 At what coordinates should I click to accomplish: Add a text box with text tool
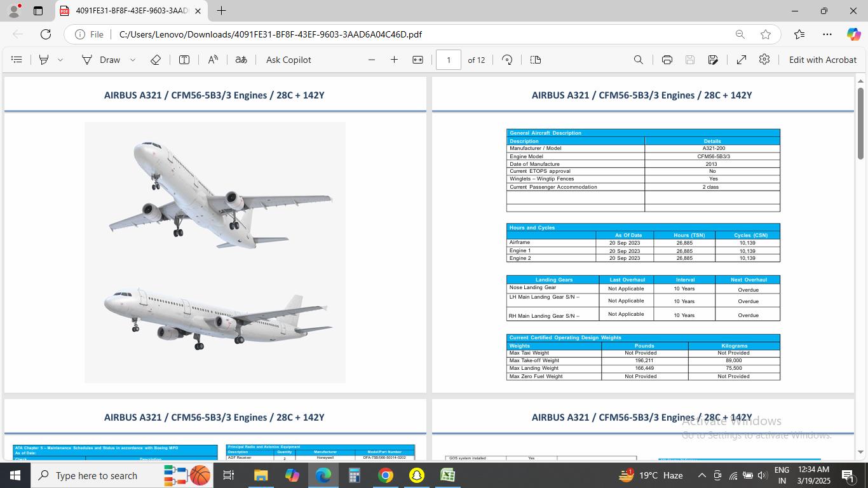(x=184, y=60)
